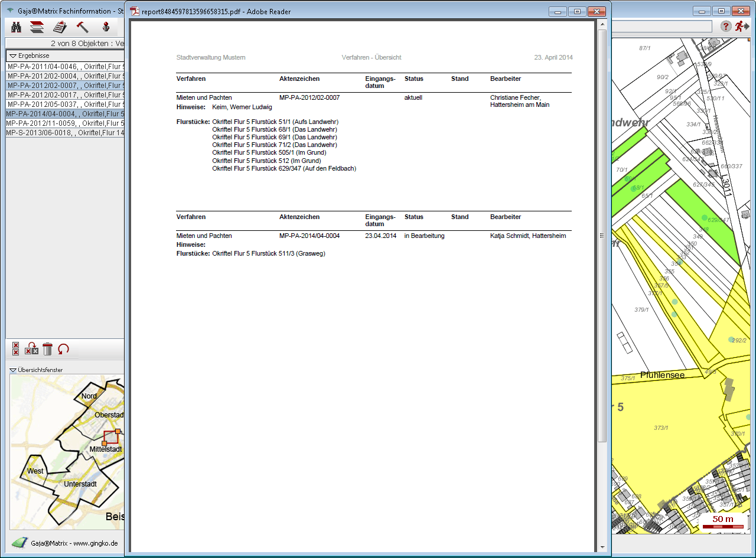Click the red refresh arrow icon
Viewport: 756px width, 558px height.
[64, 349]
